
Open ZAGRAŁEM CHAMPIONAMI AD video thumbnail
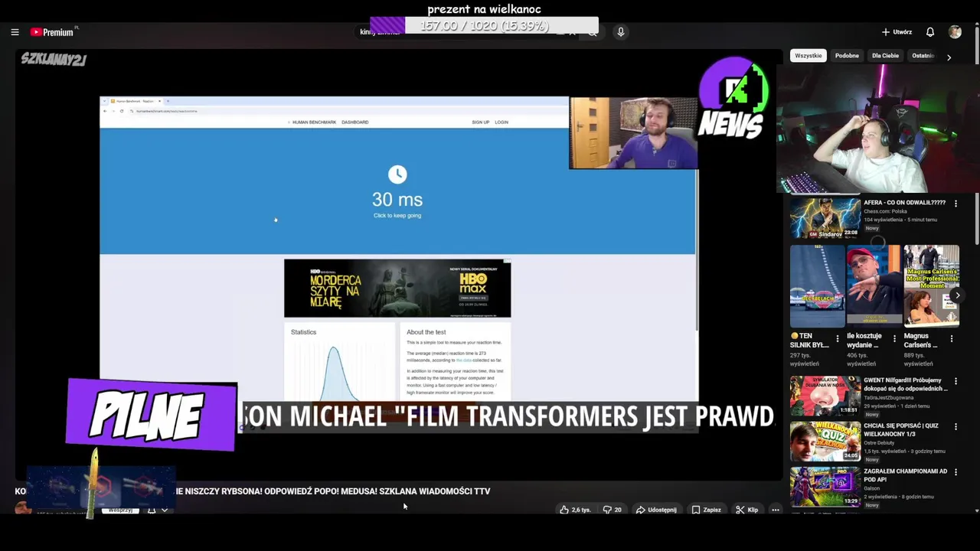[825, 487]
